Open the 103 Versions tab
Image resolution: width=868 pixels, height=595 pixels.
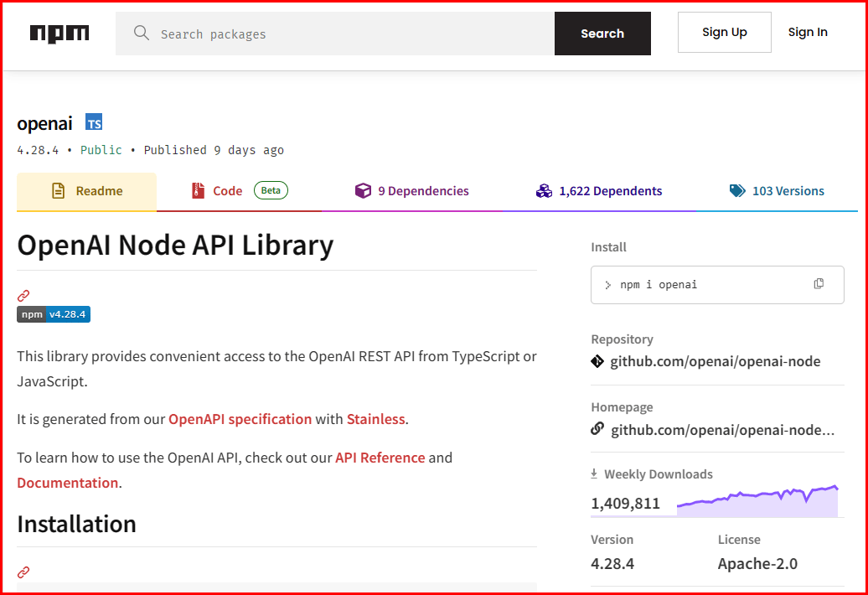tap(777, 192)
